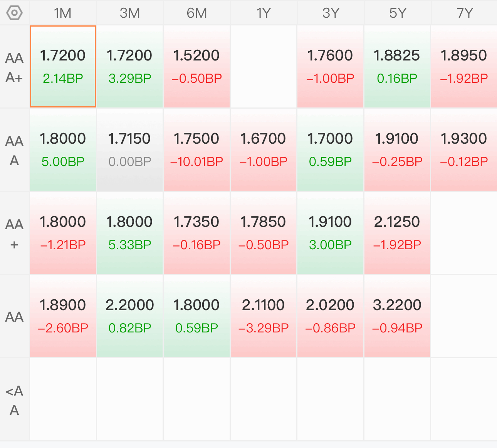Click the 1.7500 cell showing -10.01BP

tap(196, 150)
